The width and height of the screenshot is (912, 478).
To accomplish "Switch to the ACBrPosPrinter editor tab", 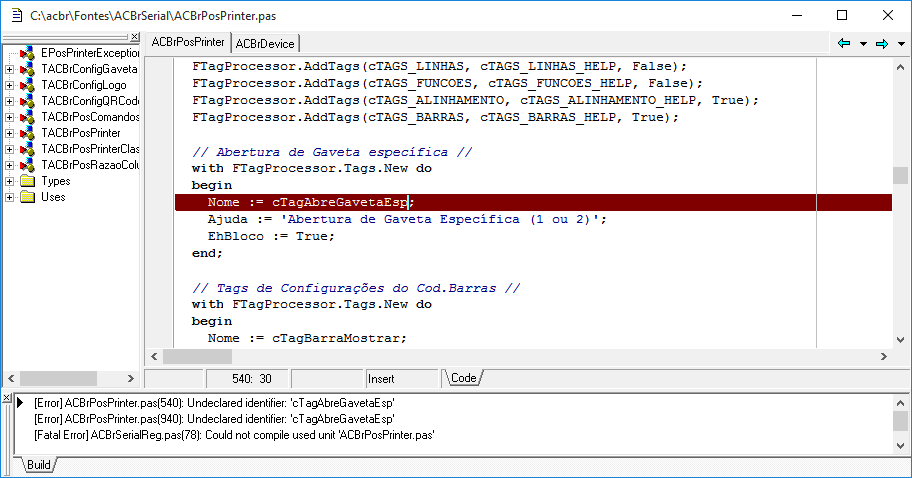I will click(x=188, y=42).
